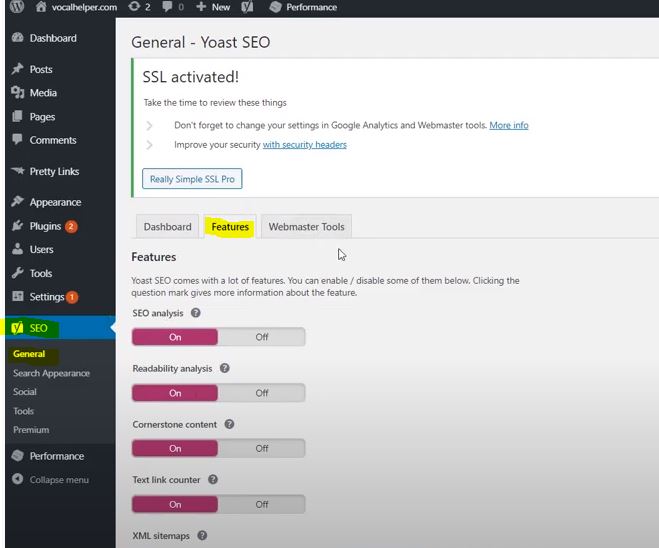Turn SEO analysis Off

click(x=261, y=337)
